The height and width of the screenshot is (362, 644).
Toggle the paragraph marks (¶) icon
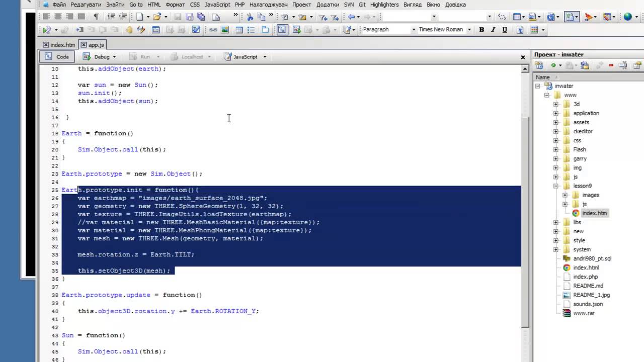96,17
